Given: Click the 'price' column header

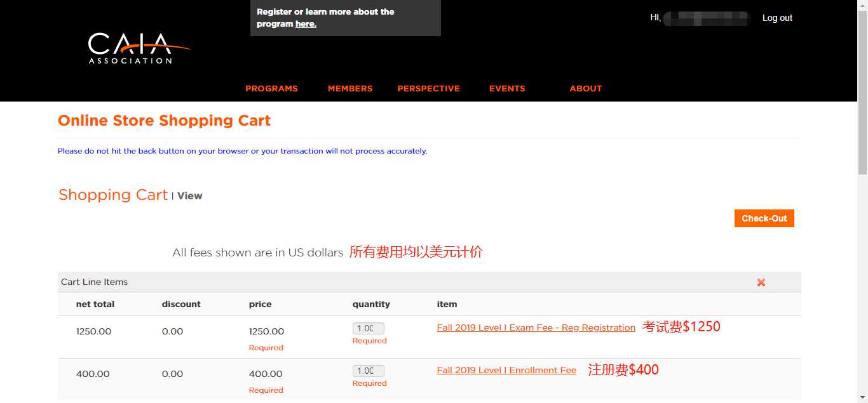Looking at the screenshot, I should pyautogui.click(x=261, y=304).
